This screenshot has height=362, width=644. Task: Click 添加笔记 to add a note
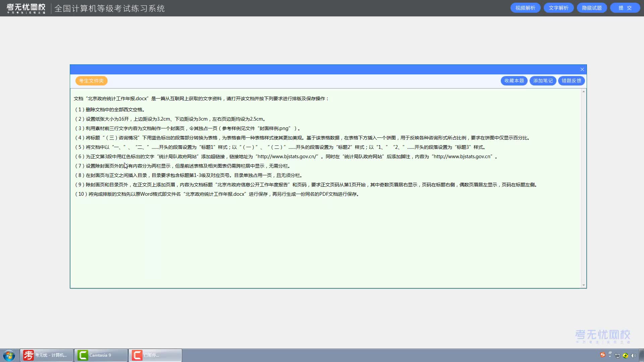point(543,81)
